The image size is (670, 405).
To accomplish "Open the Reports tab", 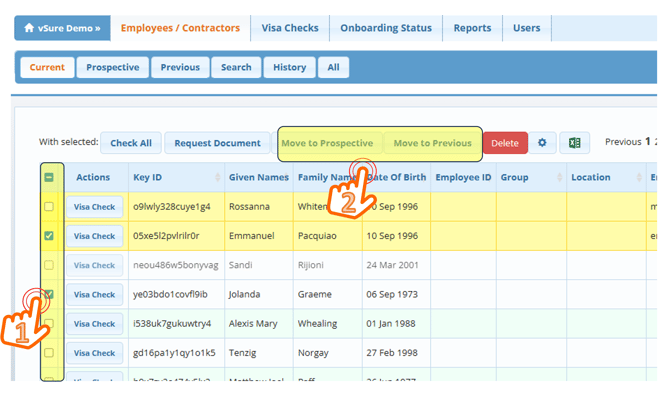I will pos(472,28).
